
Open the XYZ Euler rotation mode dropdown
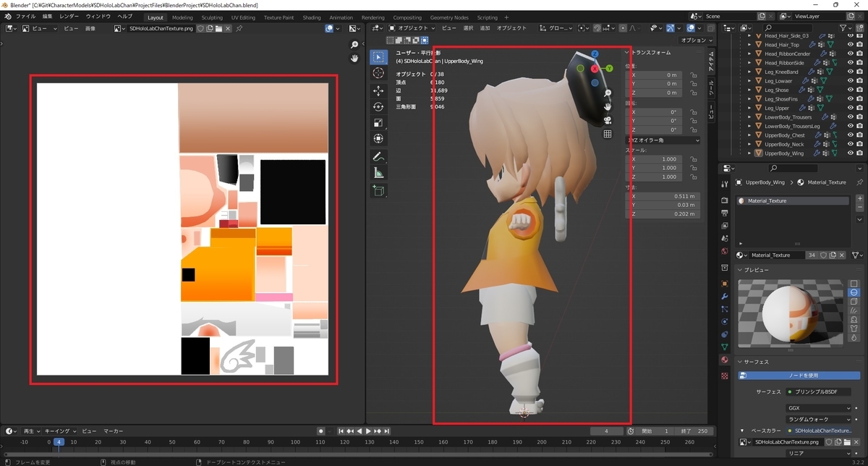[663, 140]
